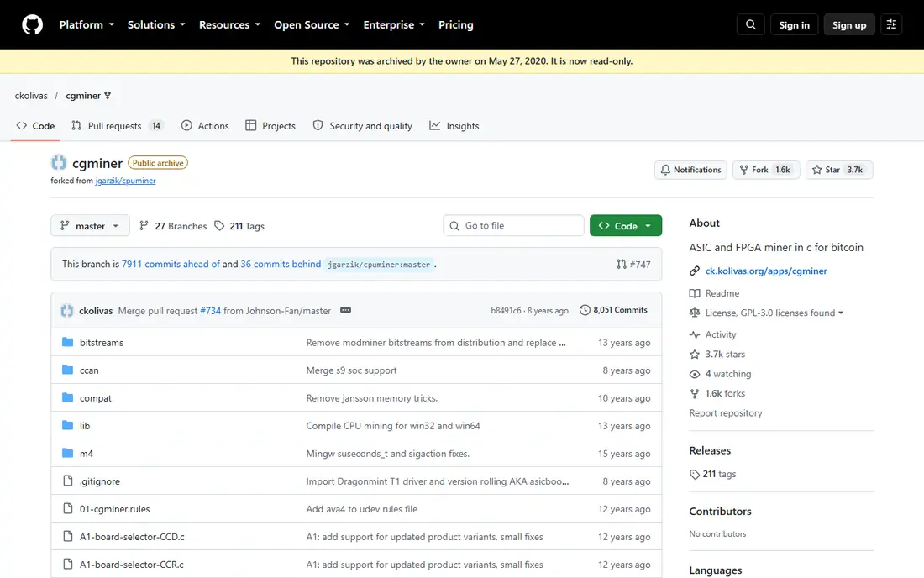Screen dimensions: 924x578
Task: Follow the jgarzik/cpuminer fork link
Action: tap(125, 181)
